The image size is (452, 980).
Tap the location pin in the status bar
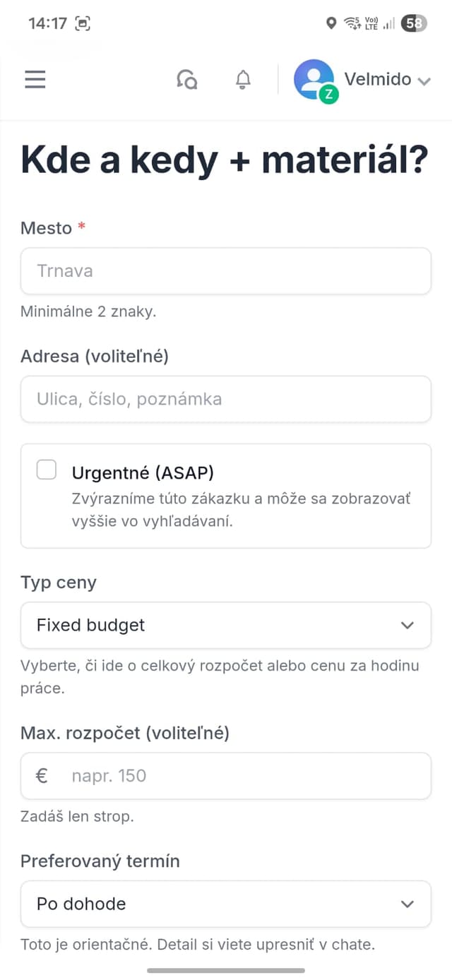tap(331, 23)
